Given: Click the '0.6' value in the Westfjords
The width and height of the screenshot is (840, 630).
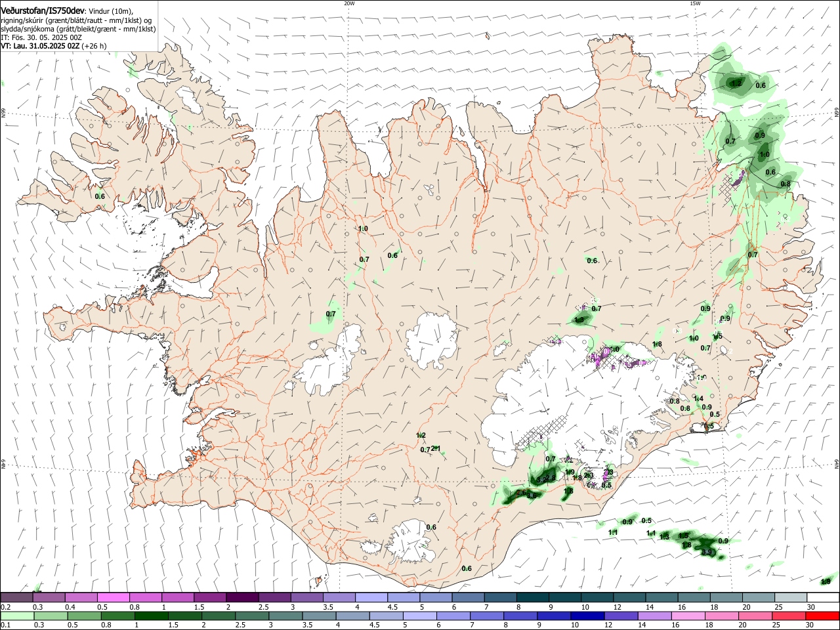Looking at the screenshot, I should pyautogui.click(x=100, y=196).
